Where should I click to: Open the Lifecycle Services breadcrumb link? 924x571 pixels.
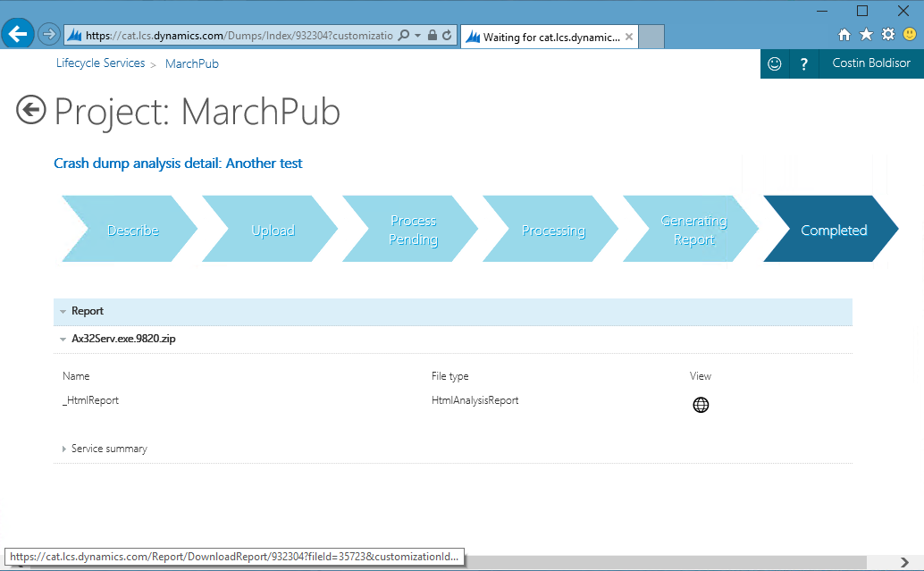100,63
